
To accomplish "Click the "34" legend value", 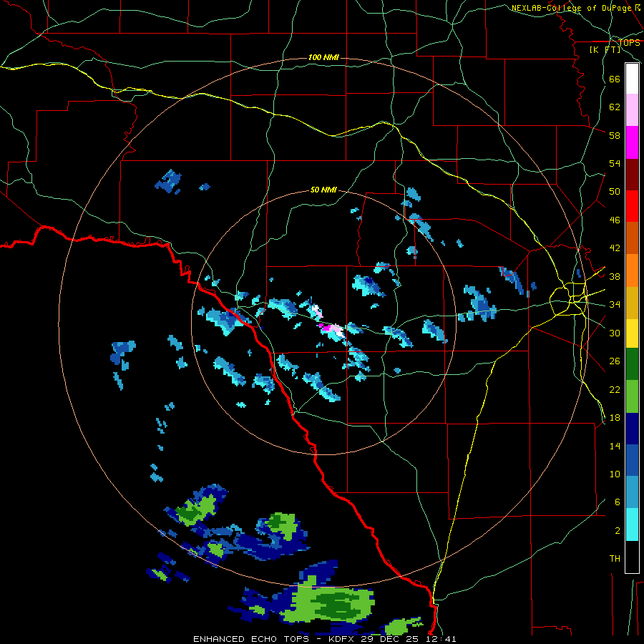I will [615, 304].
